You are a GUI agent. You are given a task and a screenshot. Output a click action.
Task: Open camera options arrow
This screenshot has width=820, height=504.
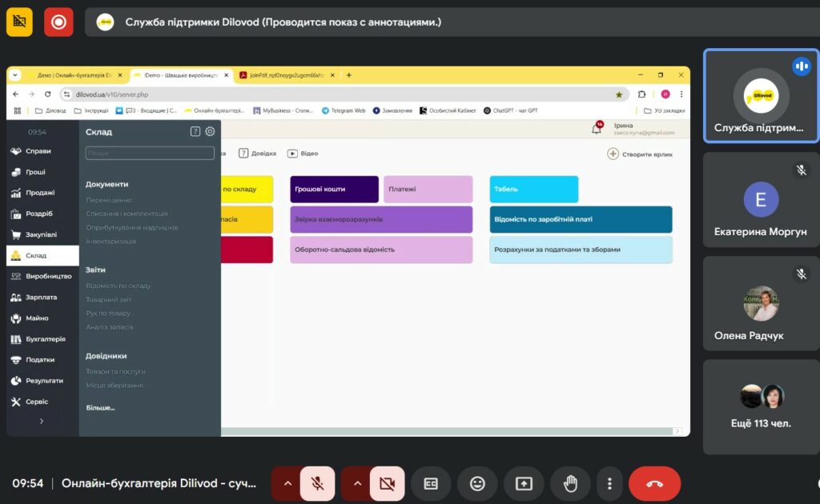357,484
